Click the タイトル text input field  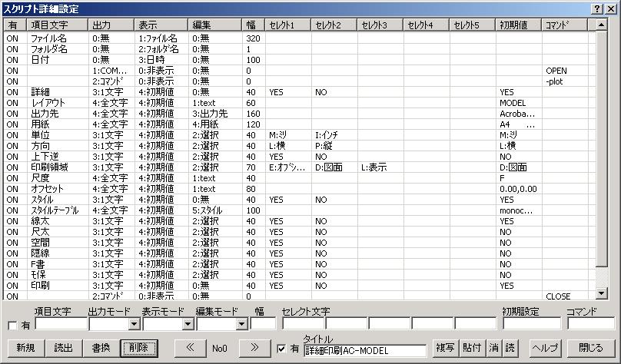pyautogui.click(x=364, y=351)
